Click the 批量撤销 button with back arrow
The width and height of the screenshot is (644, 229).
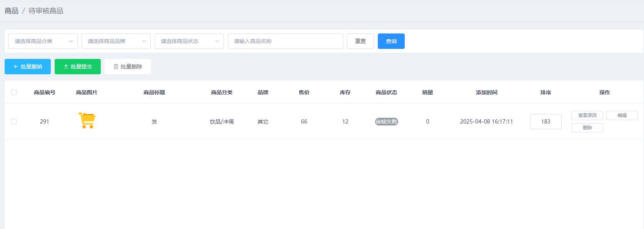point(28,67)
